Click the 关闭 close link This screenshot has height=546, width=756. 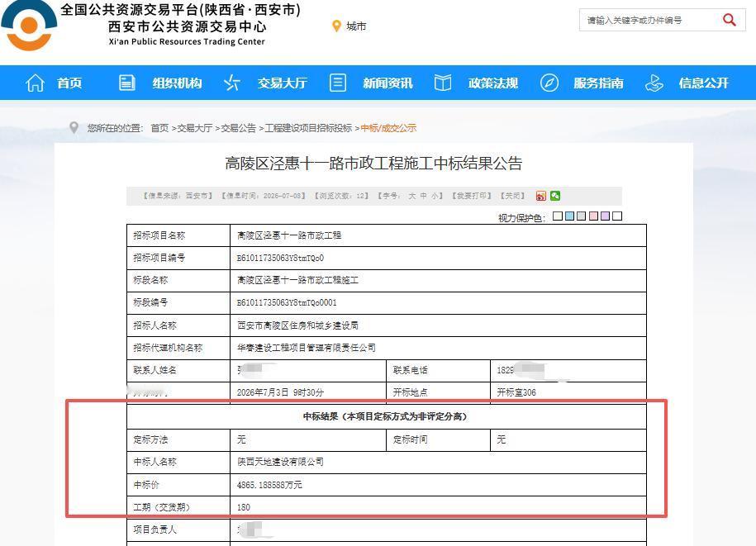click(x=512, y=196)
